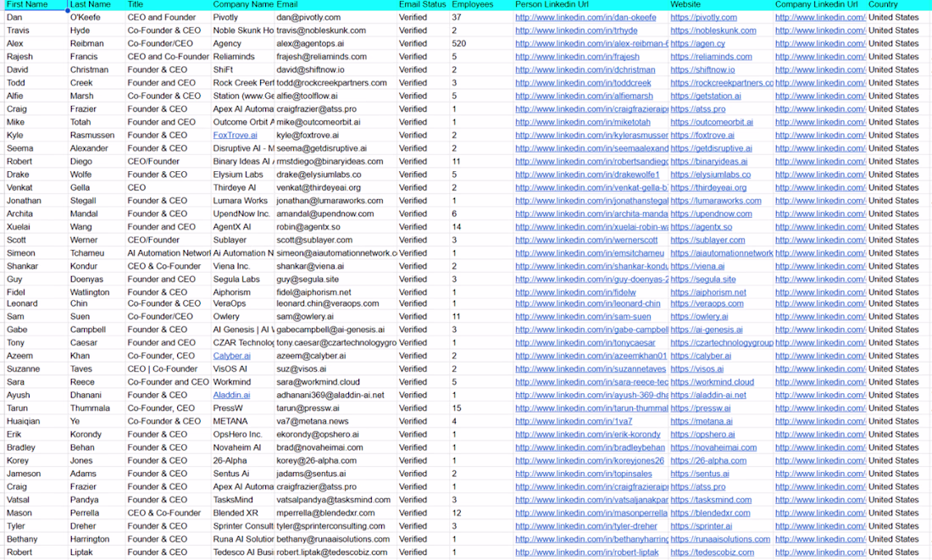Open the https://pivotly.com website link
This screenshot has width=932, height=560.
click(703, 17)
